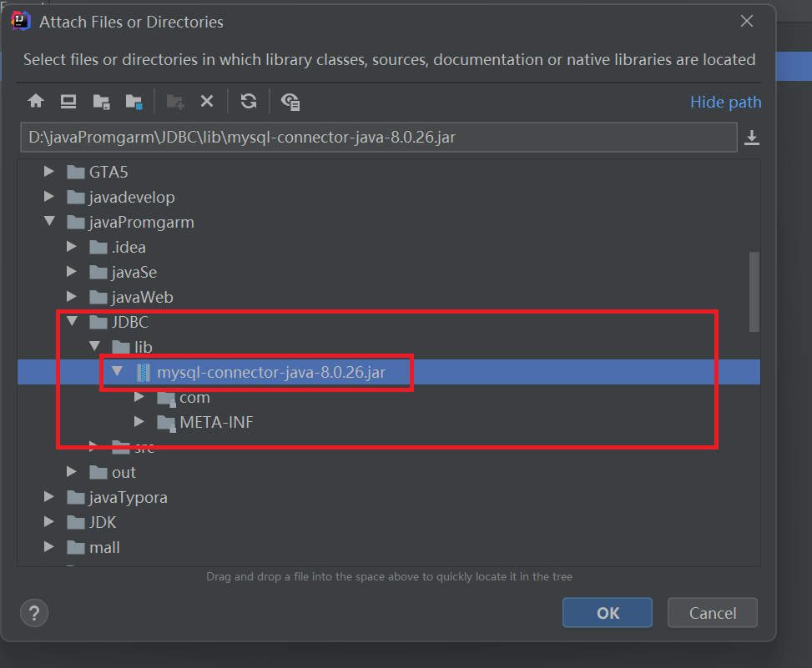Click the path input field
812x668 pixels.
[377, 138]
